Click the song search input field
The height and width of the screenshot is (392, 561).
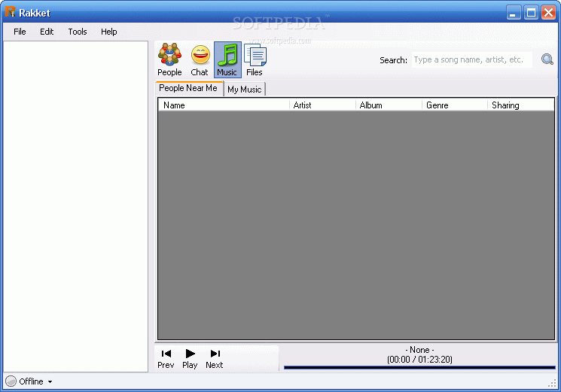[x=471, y=59]
